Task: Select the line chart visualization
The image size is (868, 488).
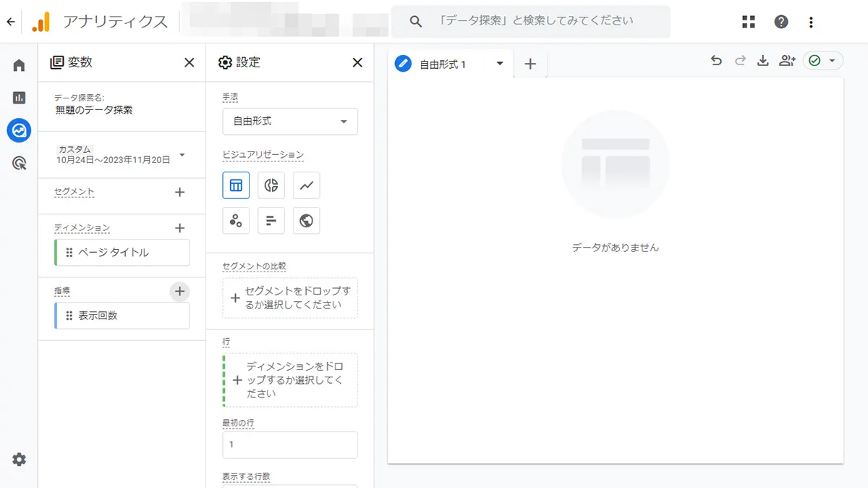Action: [306, 185]
